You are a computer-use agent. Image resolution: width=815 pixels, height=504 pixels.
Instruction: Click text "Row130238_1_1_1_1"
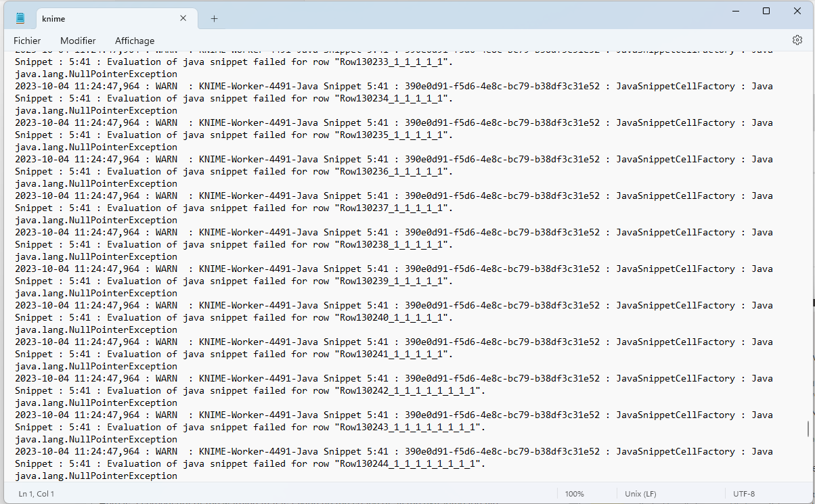[391, 244]
